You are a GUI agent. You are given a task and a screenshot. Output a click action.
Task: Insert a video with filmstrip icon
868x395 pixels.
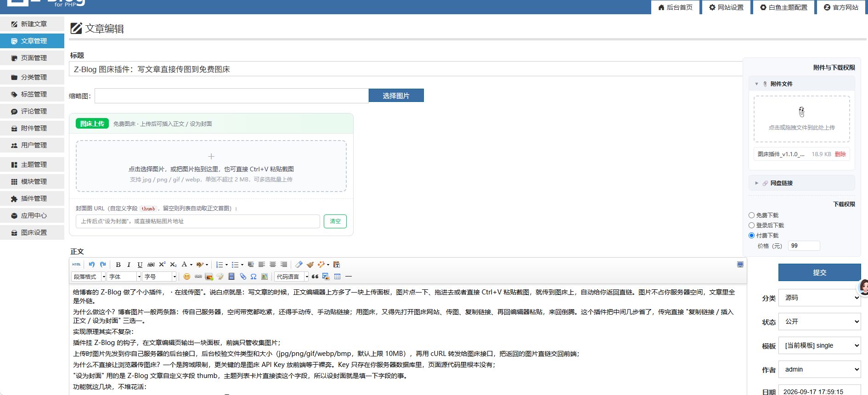[x=231, y=276]
